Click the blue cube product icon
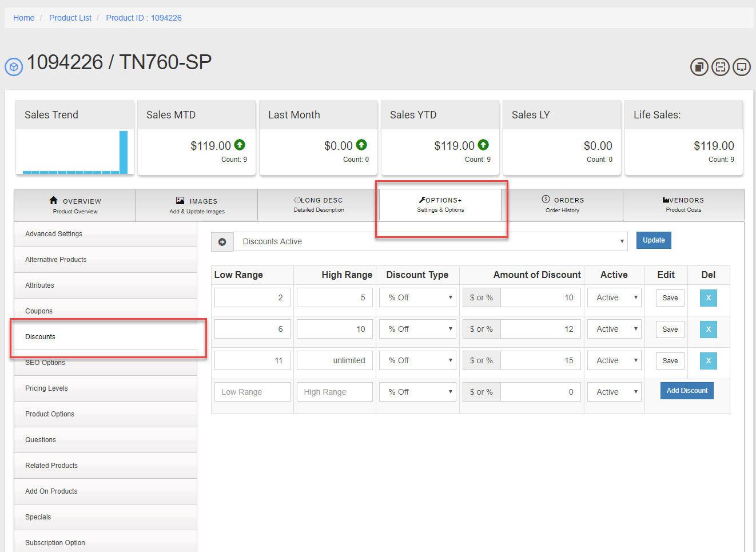Viewport: 756px width, 552px height. [14, 67]
